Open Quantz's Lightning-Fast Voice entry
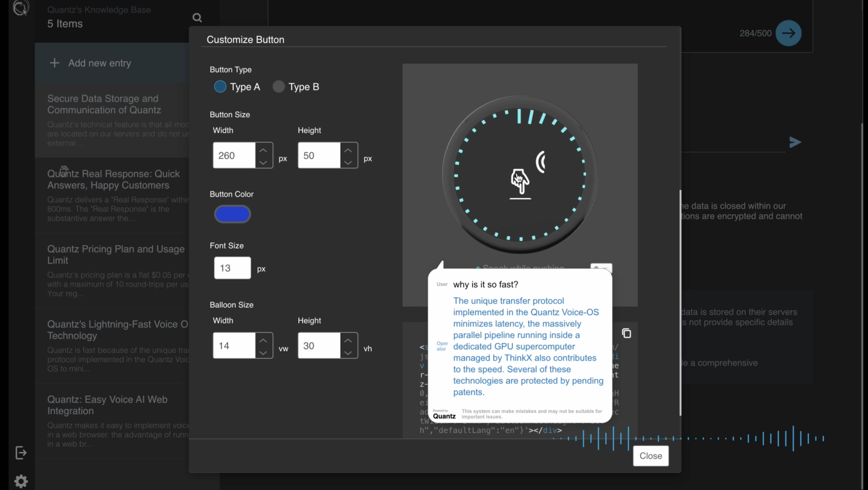 pos(112,346)
